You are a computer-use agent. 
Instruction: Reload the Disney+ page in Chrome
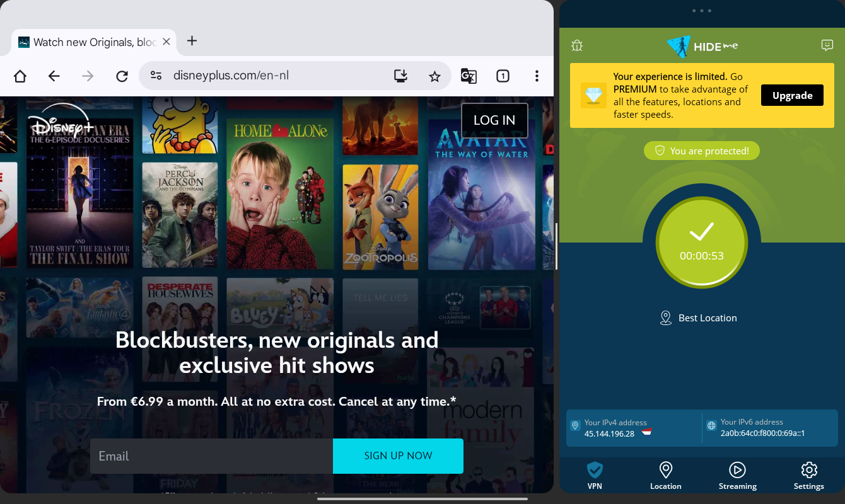[122, 76]
